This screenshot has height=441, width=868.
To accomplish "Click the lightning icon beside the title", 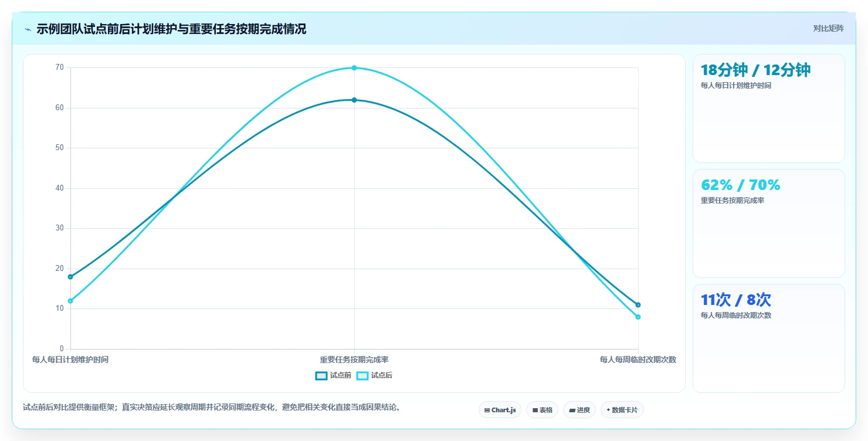I will 28,29.
